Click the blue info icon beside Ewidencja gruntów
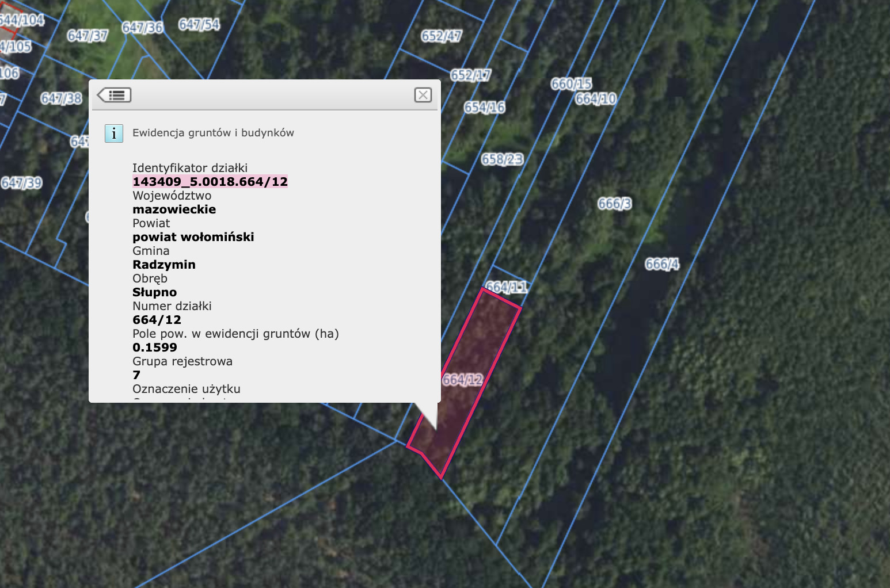 (114, 133)
